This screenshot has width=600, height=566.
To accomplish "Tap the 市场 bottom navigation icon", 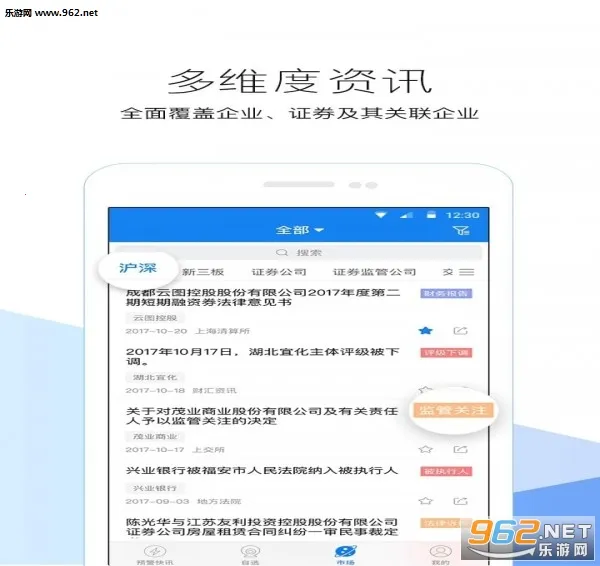I will coord(344,553).
